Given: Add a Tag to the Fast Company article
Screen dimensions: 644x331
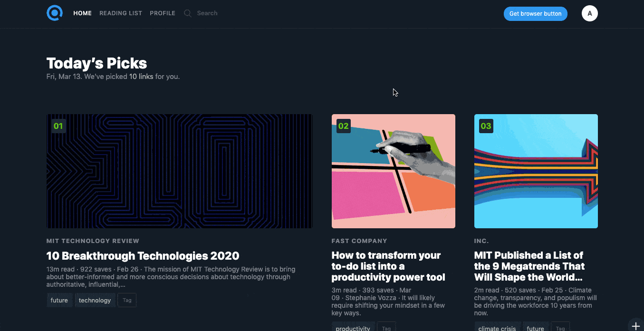Looking at the screenshot, I should (386, 328).
